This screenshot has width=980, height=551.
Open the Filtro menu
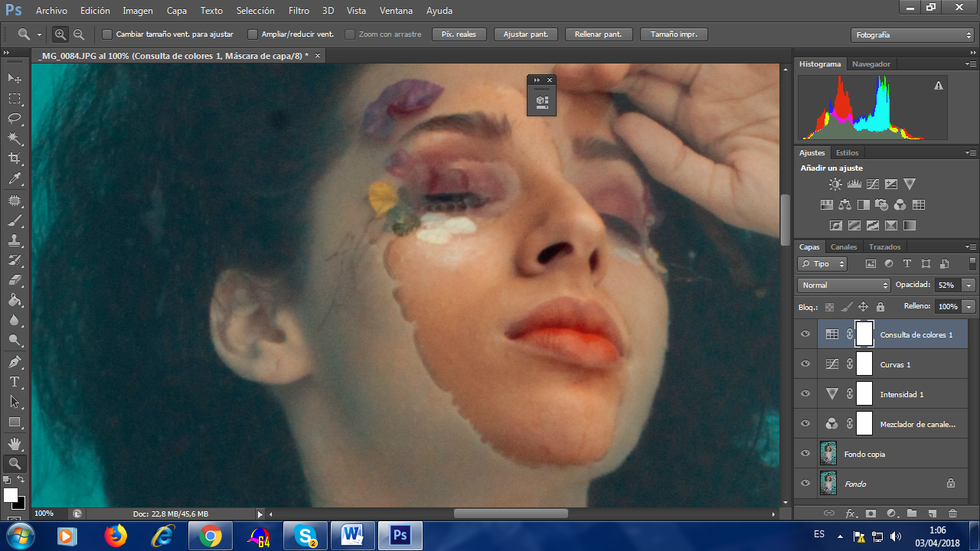pos(299,11)
